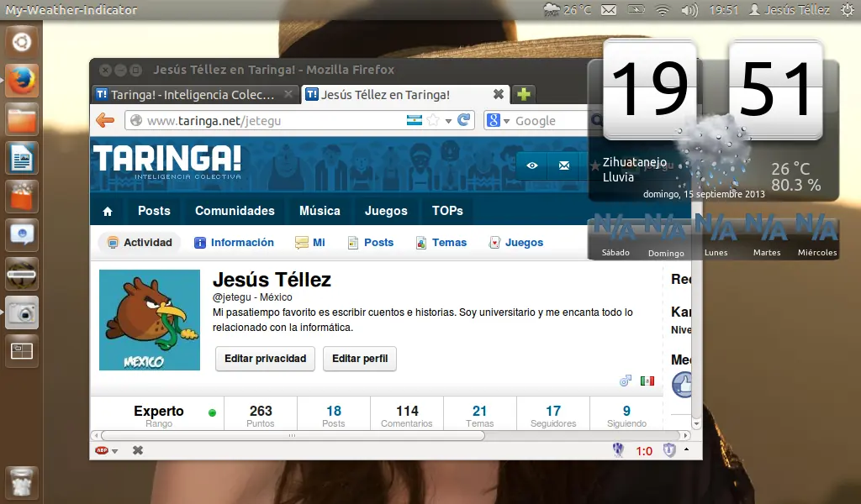
Task: Open the system gear menu in top panel
Action: point(848,9)
